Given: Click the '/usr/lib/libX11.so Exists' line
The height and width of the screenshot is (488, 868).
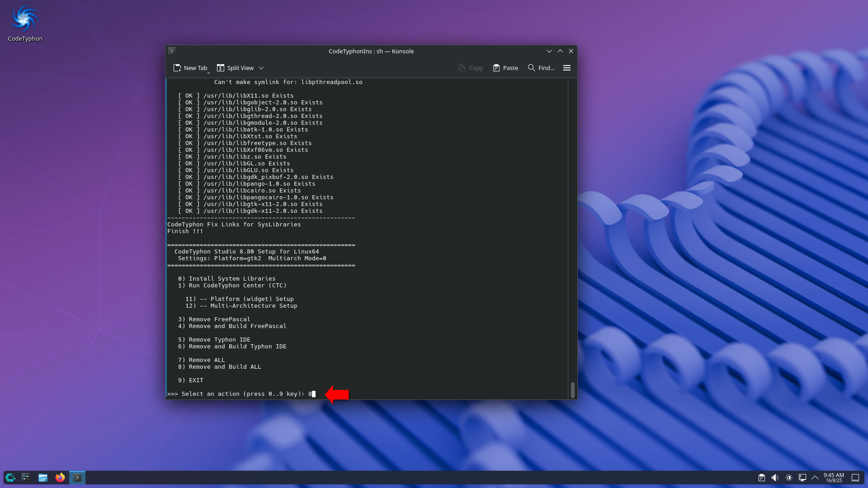Looking at the screenshot, I should tap(236, 96).
